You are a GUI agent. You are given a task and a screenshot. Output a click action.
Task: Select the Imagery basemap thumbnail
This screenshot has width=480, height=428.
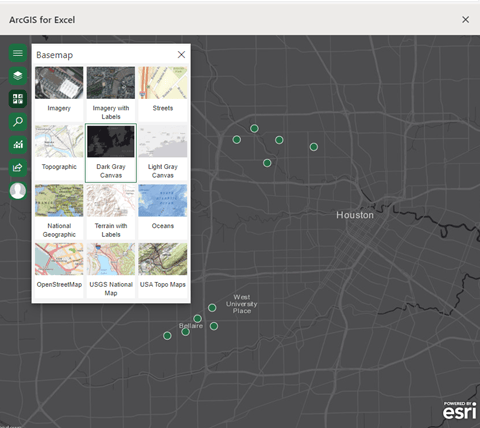click(x=59, y=83)
